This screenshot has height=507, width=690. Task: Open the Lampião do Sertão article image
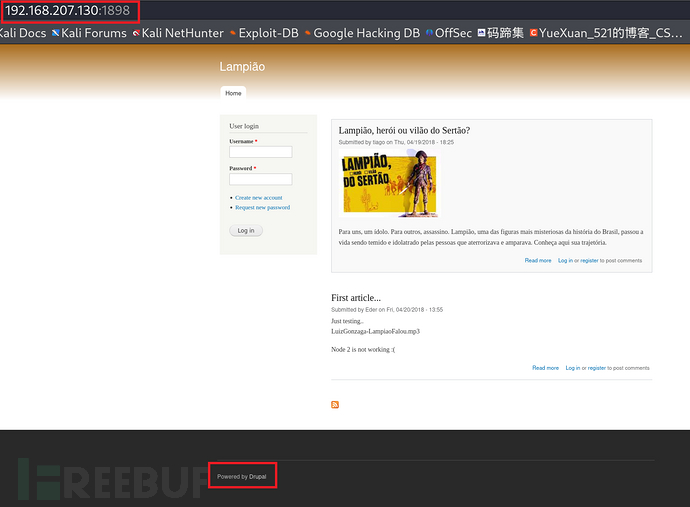pos(389,184)
